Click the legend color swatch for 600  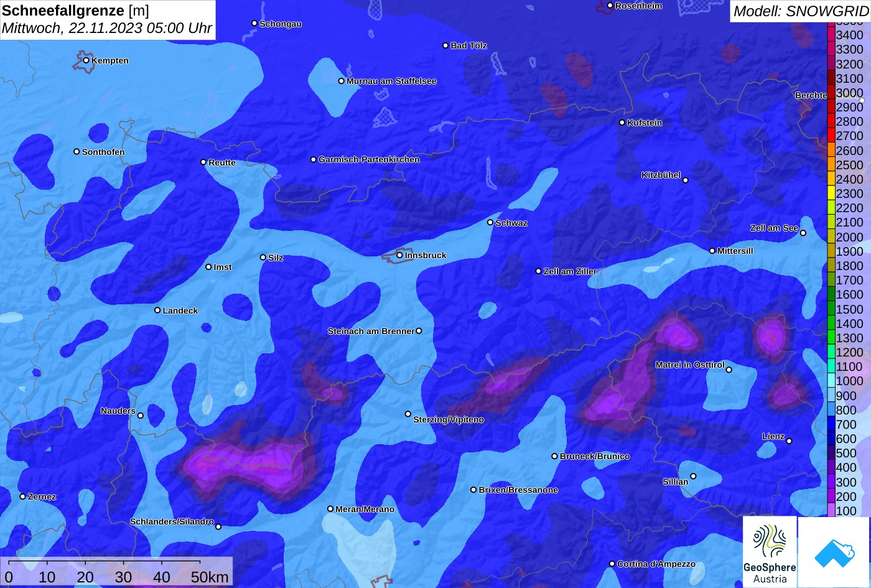831,439
